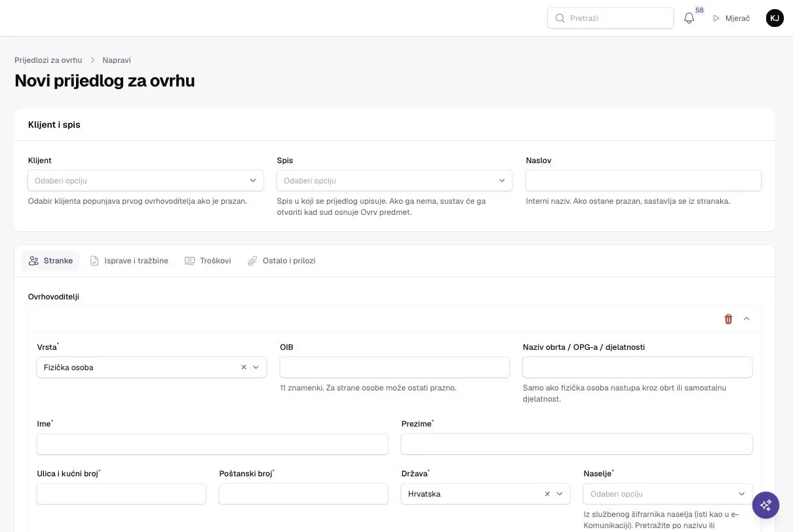This screenshot has width=793, height=532.
Task: Click the Poštanski broj input field
Action: click(303, 494)
